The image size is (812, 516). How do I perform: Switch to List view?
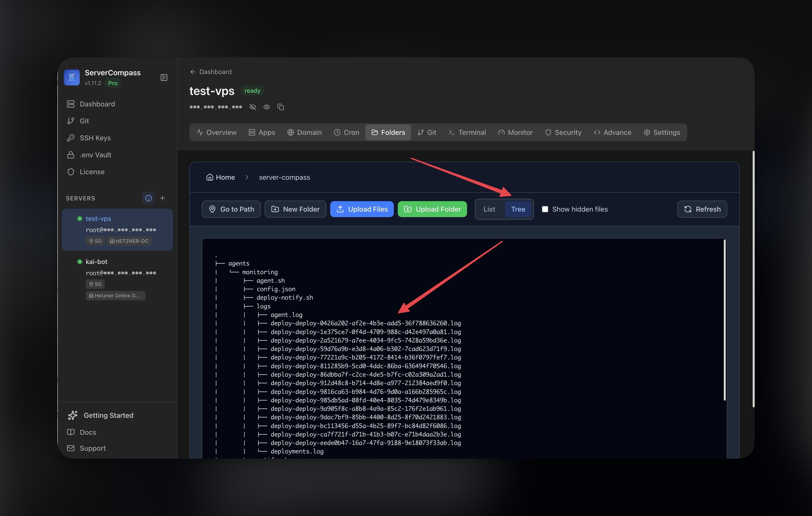[x=489, y=209]
